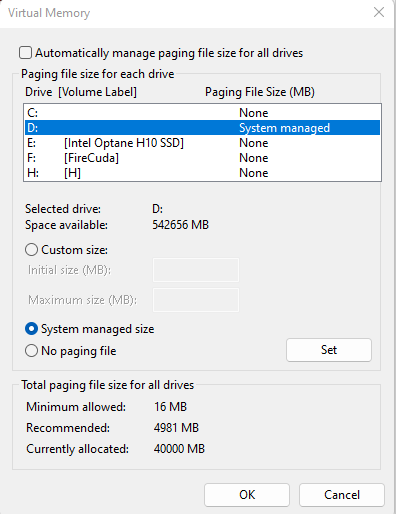Image resolution: width=397 pixels, height=514 pixels.
Task: Click the Drive [Volume Label] column header
Action: 81,92
